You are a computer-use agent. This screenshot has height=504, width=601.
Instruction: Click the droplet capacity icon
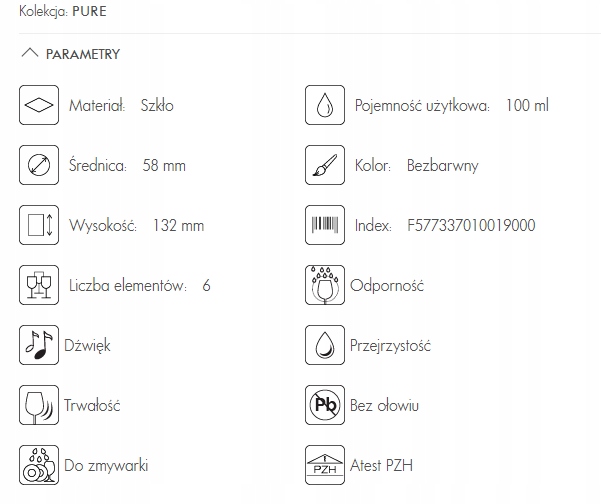(x=324, y=105)
